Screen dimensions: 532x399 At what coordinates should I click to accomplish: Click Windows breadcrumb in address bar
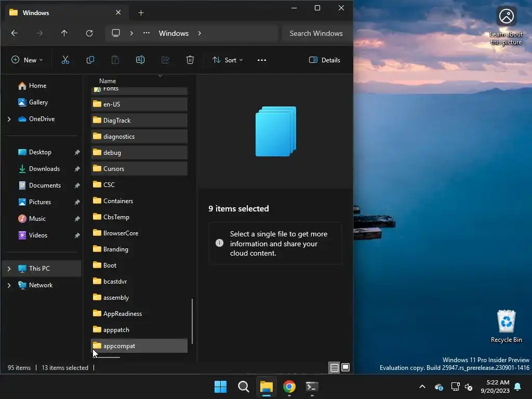[x=174, y=33]
